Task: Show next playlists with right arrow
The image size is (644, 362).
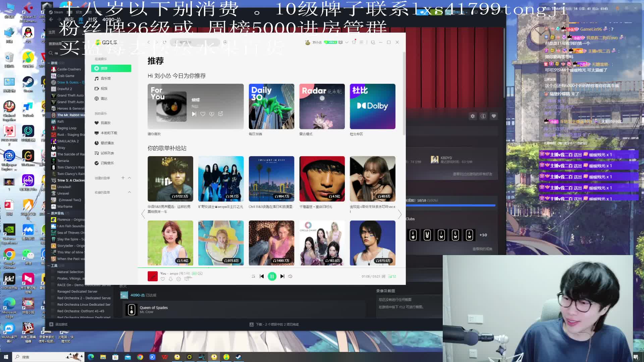Action: click(x=400, y=214)
